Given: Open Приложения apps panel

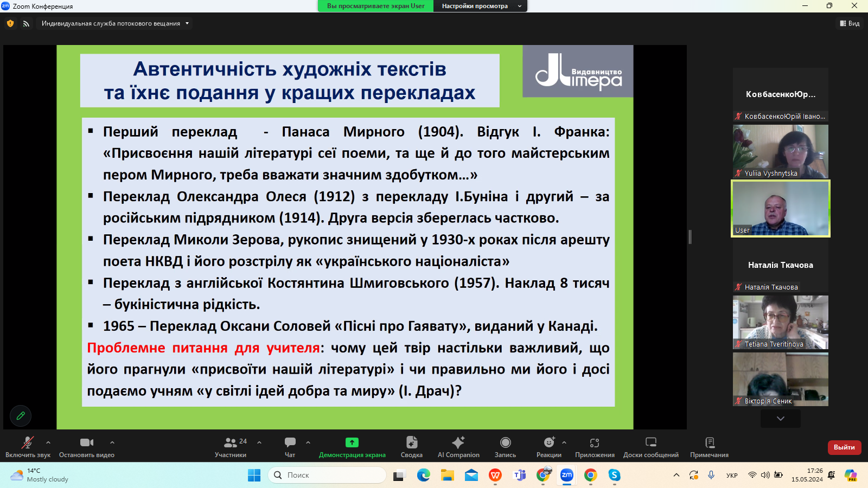Looking at the screenshot, I should pos(595,447).
